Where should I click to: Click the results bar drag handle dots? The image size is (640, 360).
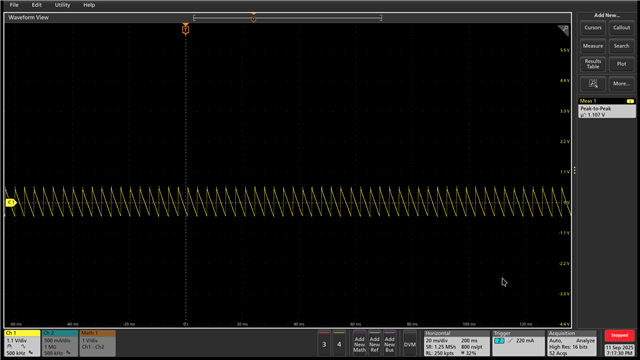[574, 171]
